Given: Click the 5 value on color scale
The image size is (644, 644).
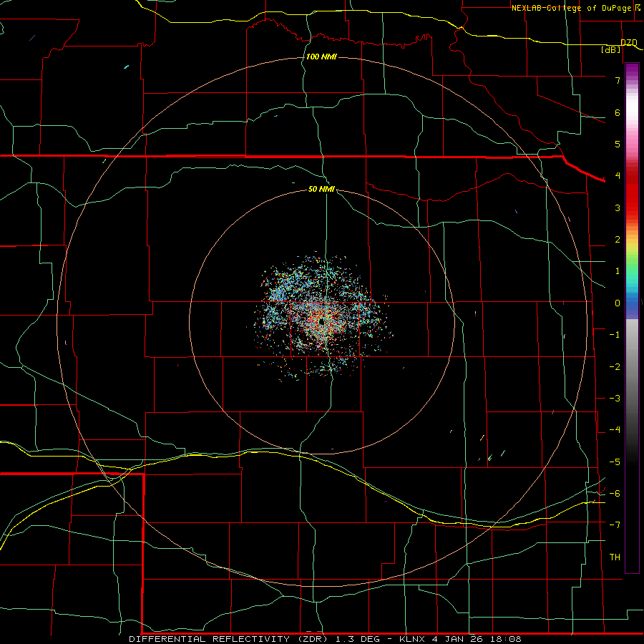Looking at the screenshot, I should (618, 144).
